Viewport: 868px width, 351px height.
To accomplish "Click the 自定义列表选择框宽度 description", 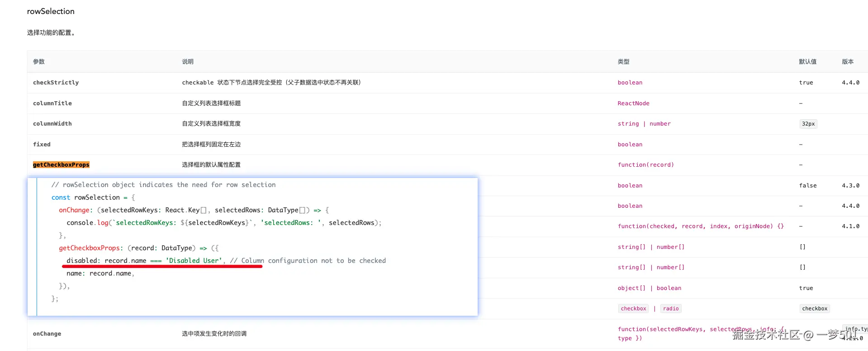I will tap(211, 124).
